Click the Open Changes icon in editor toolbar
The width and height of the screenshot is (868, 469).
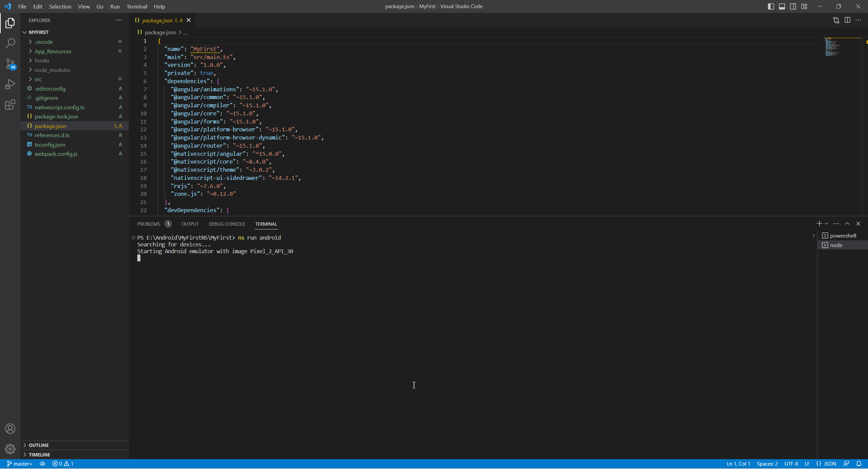point(836,20)
